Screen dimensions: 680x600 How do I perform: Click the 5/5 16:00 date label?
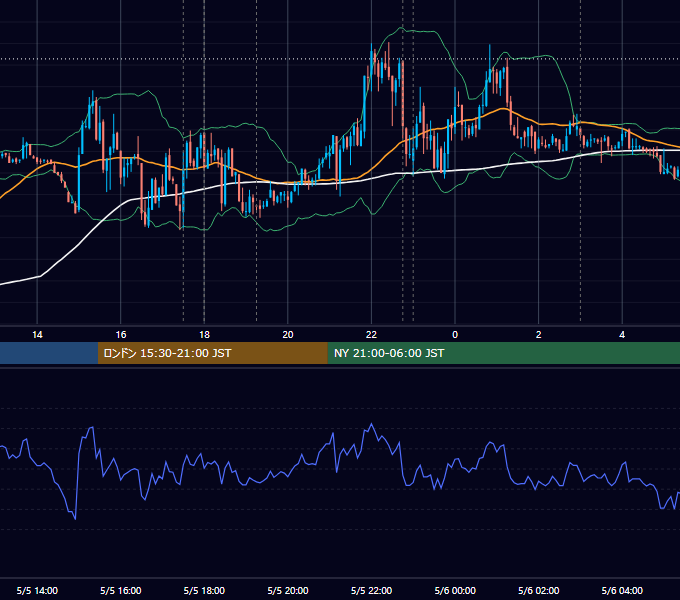121,590
